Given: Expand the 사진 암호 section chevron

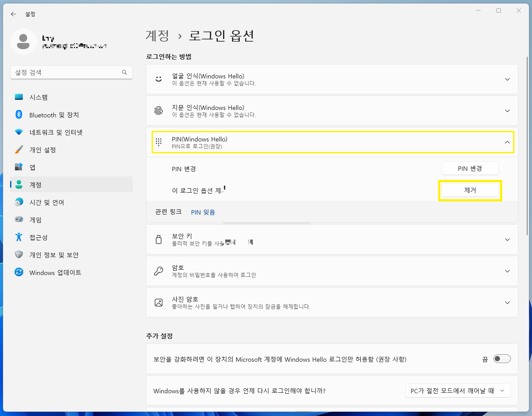Looking at the screenshot, I should point(507,303).
